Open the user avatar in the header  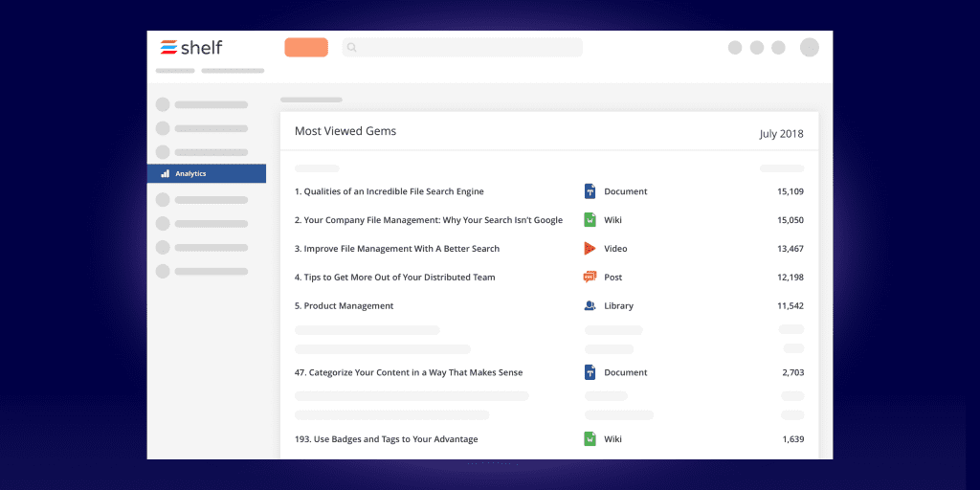click(810, 48)
